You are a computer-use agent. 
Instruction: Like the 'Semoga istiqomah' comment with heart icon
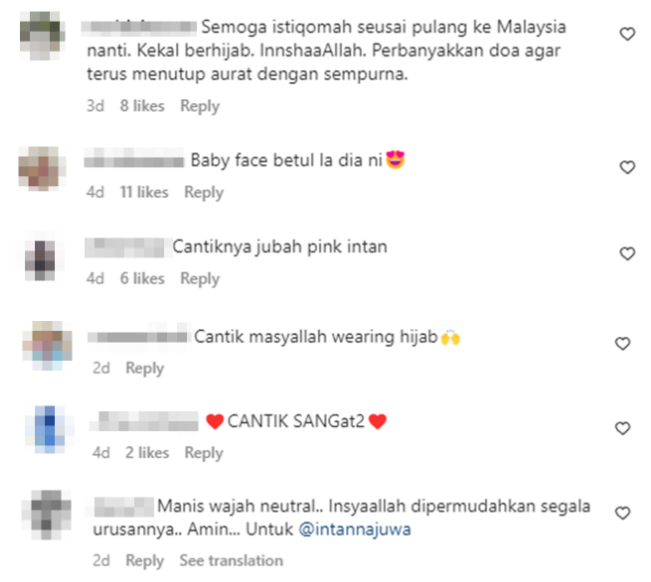(627, 34)
